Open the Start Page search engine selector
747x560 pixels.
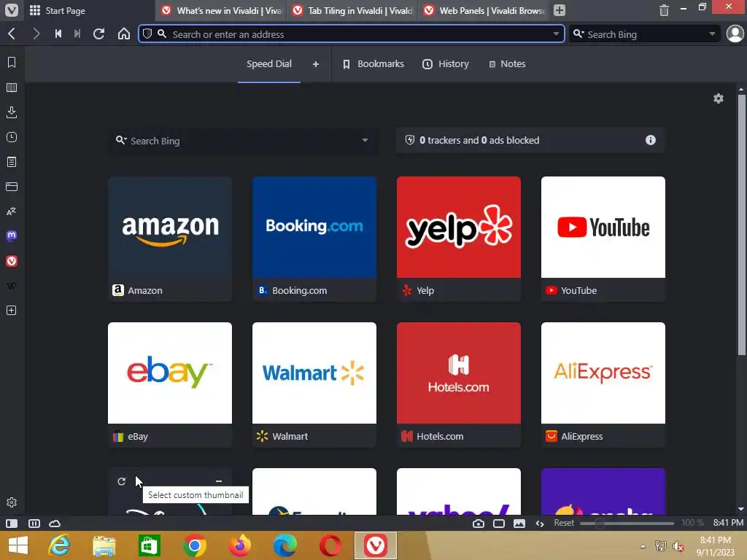coord(121,140)
